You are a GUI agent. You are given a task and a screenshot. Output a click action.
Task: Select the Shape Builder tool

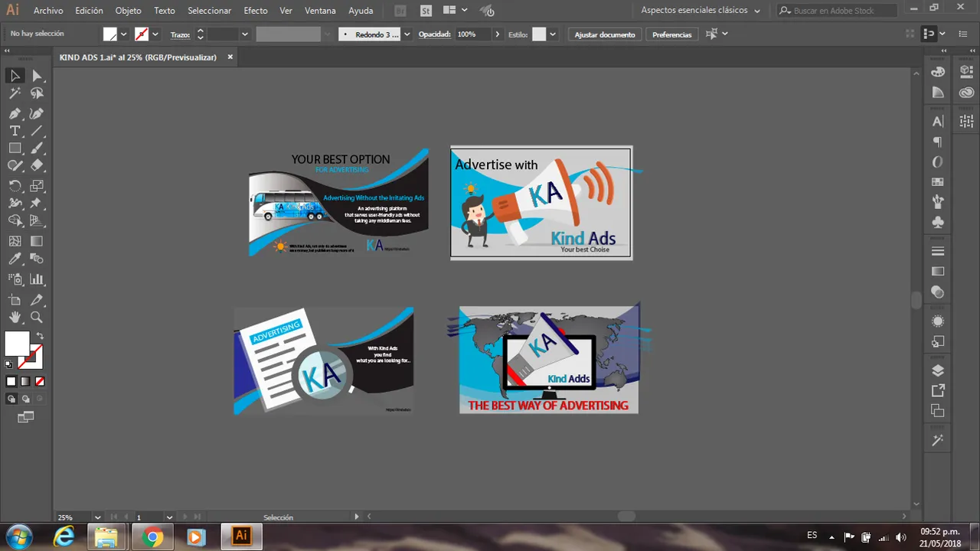[x=15, y=221]
